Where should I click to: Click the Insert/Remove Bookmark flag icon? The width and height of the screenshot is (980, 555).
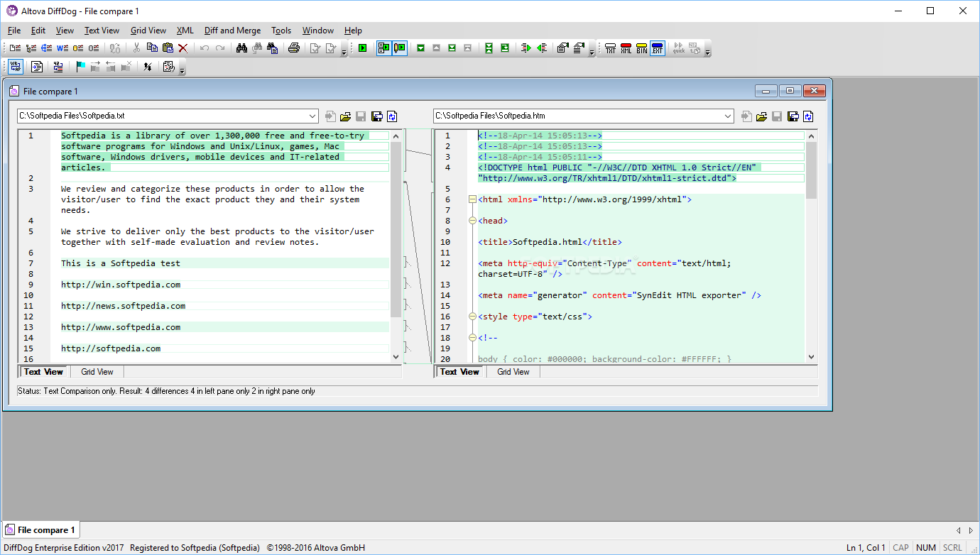pos(80,67)
